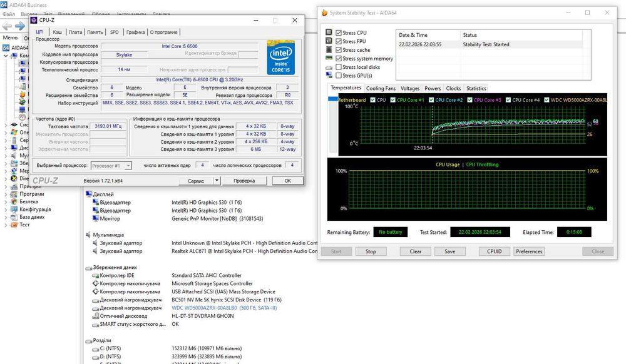Image resolution: width=626 pixels, height=364 pixels.
Task: Toggle the CPU Core #4 graph checkbox
Action: [x=508, y=99]
